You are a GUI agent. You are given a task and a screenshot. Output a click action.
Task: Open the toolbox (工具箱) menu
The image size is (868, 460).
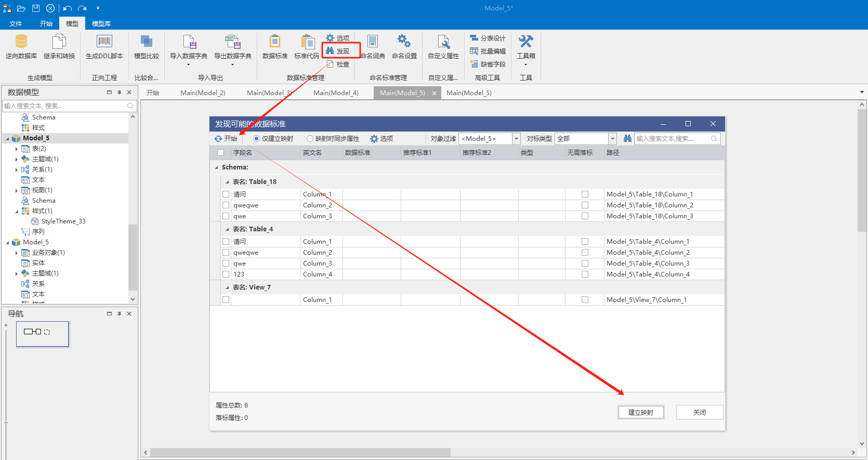pyautogui.click(x=526, y=49)
